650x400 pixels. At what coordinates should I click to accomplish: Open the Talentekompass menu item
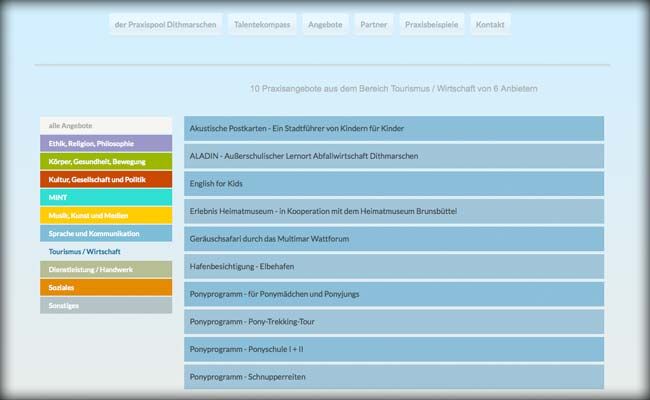pos(262,24)
